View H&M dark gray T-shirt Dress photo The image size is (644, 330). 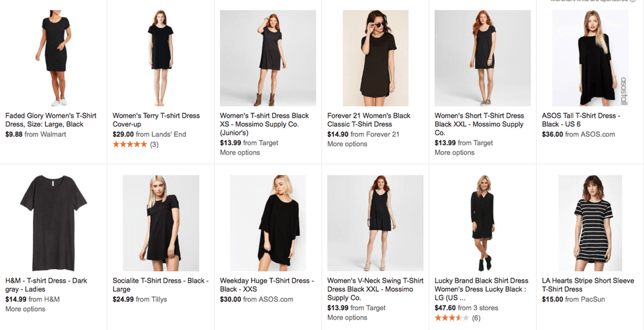pyautogui.click(x=53, y=223)
